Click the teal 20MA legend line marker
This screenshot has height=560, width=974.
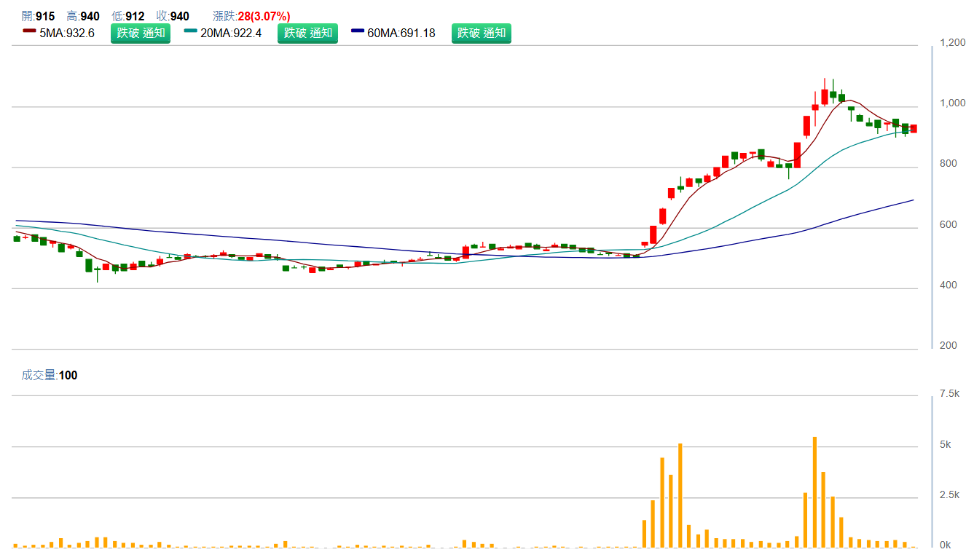point(191,31)
